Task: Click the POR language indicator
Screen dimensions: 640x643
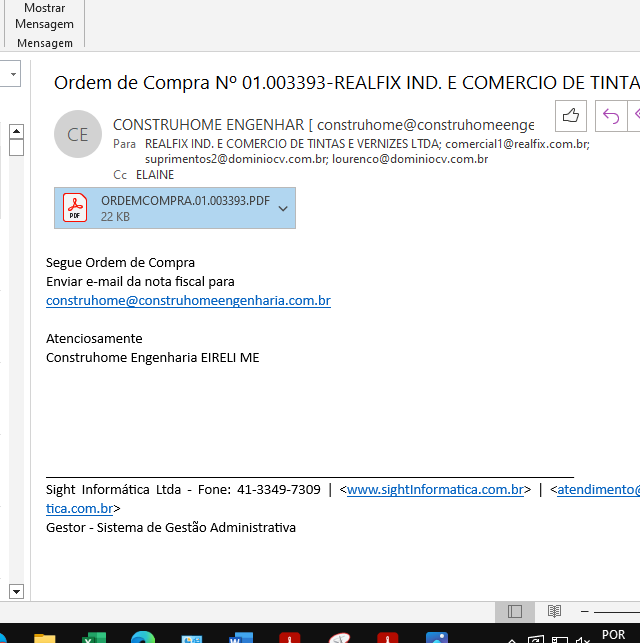Action: [x=613, y=635]
